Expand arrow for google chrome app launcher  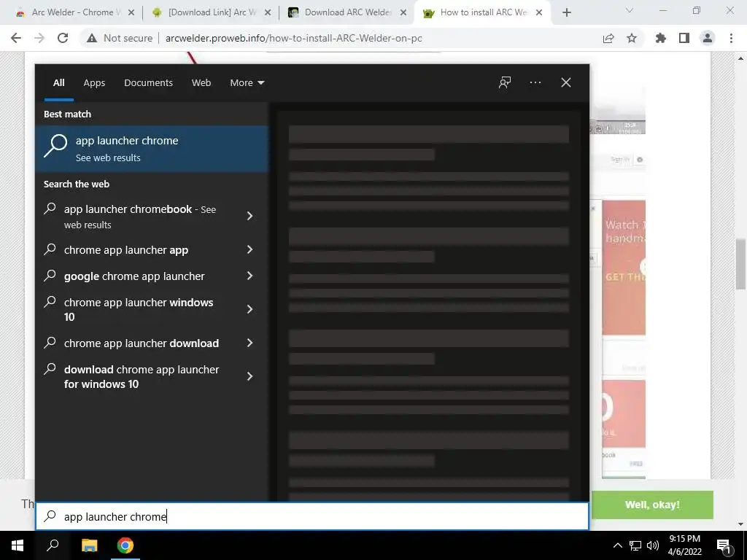(x=249, y=276)
